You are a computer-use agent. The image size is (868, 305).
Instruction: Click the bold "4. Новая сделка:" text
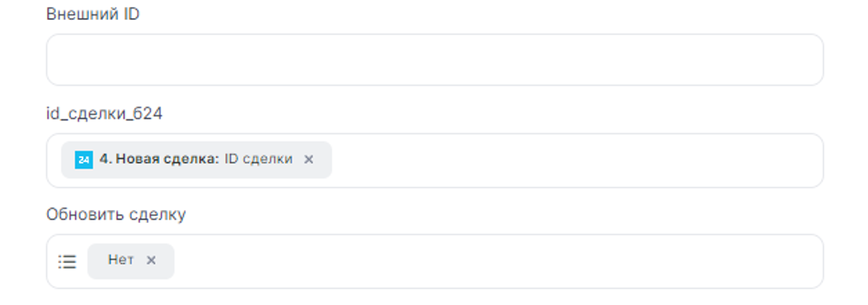tap(159, 160)
